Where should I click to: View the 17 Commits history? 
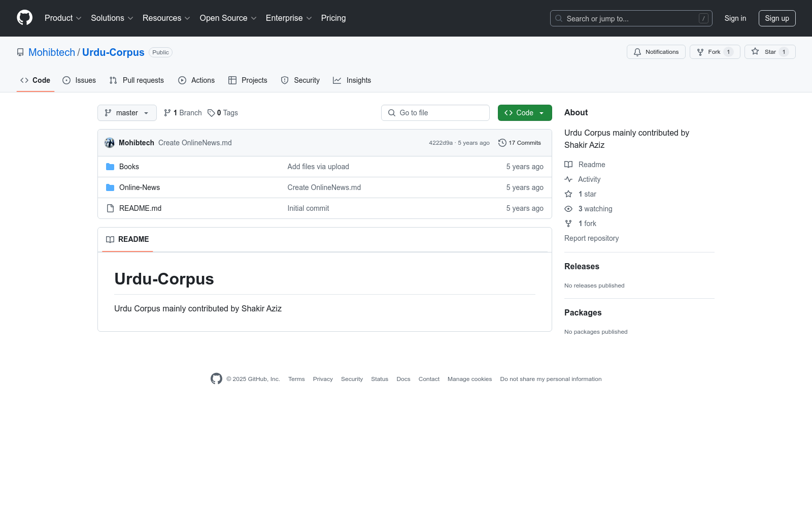tap(520, 143)
